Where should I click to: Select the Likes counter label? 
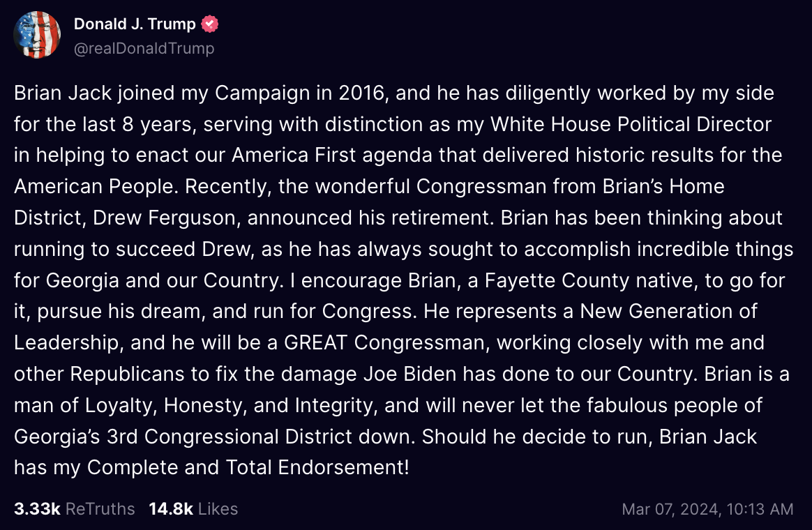(x=217, y=509)
